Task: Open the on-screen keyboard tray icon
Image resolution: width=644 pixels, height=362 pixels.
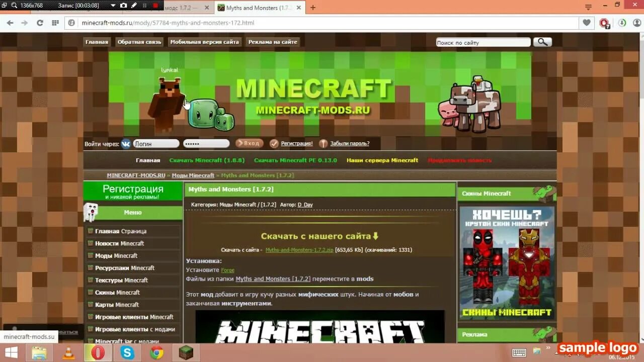Action: 519,352
